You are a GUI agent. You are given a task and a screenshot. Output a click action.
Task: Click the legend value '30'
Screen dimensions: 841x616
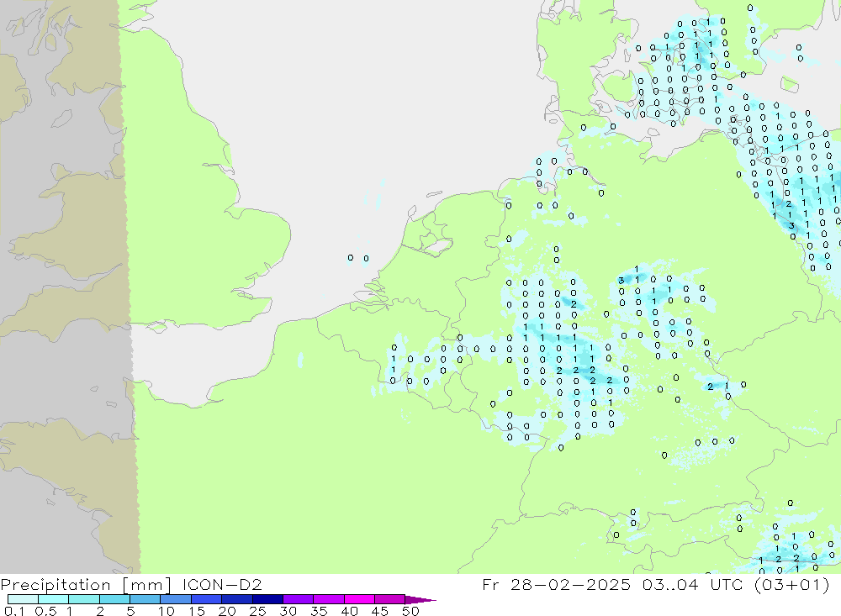pos(288,611)
